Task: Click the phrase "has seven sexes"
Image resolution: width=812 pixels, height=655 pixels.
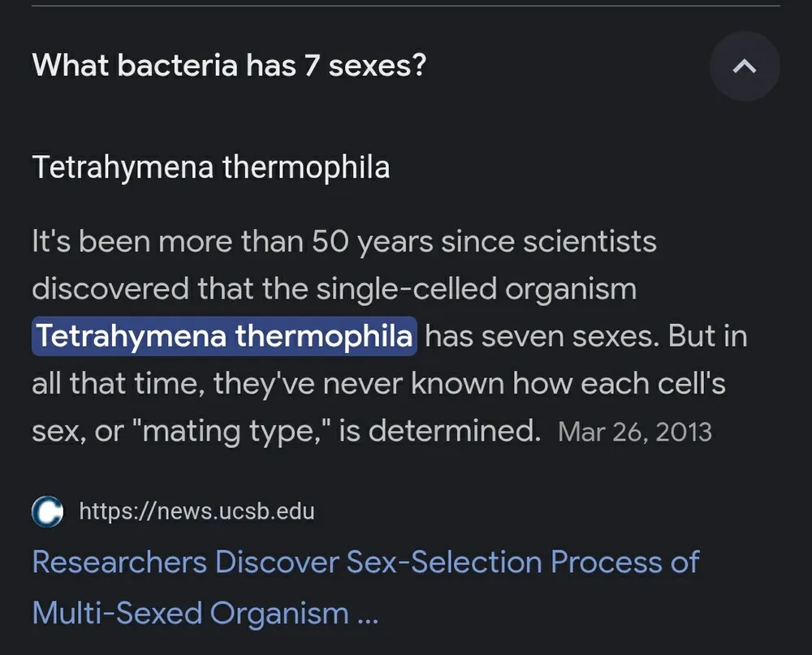Action: pyautogui.click(x=542, y=336)
